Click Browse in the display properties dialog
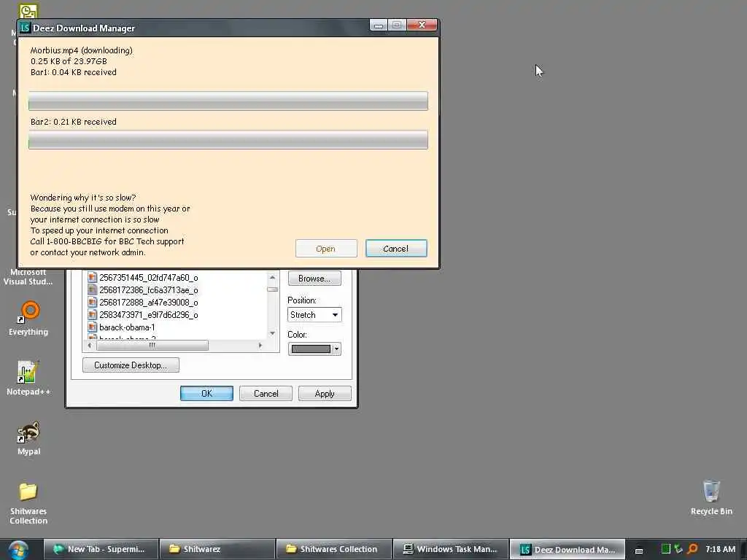Screen dimensions: 747x560 [314, 279]
